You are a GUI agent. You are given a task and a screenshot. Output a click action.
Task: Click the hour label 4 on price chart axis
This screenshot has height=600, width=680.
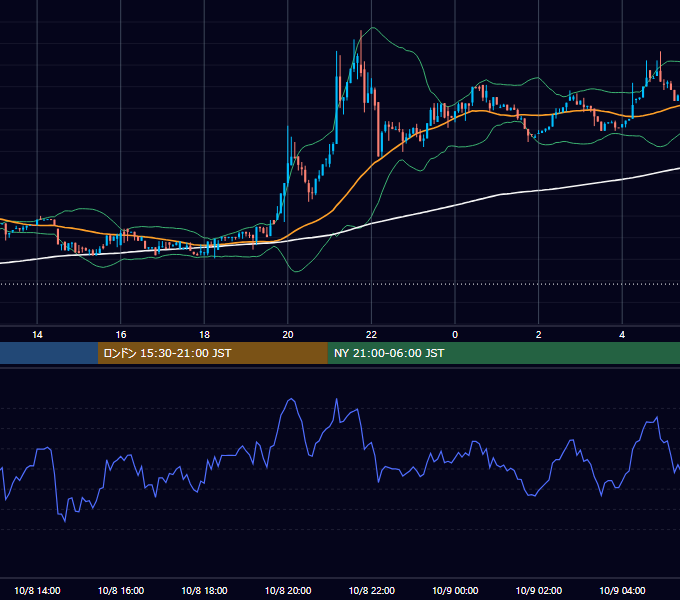(x=622, y=335)
